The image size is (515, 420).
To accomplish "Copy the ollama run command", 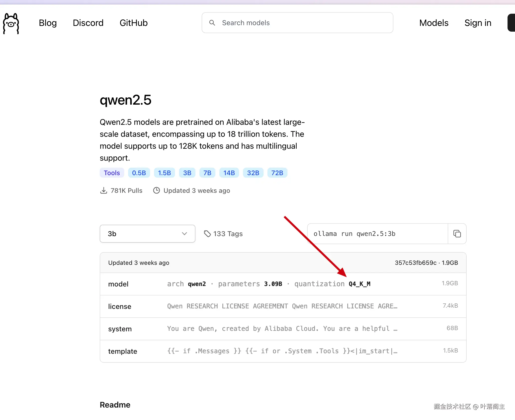I will (x=457, y=234).
